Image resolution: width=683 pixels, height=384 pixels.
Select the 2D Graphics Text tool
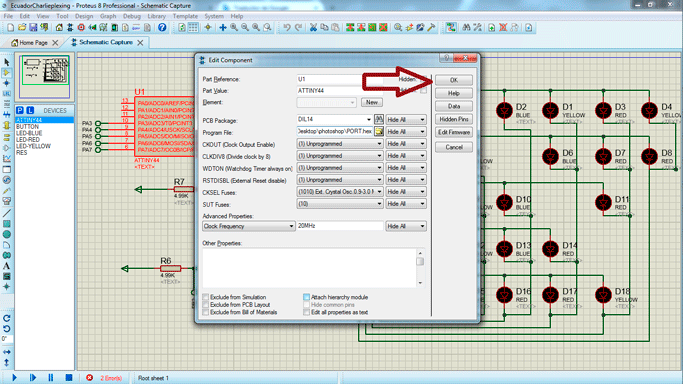(7, 266)
